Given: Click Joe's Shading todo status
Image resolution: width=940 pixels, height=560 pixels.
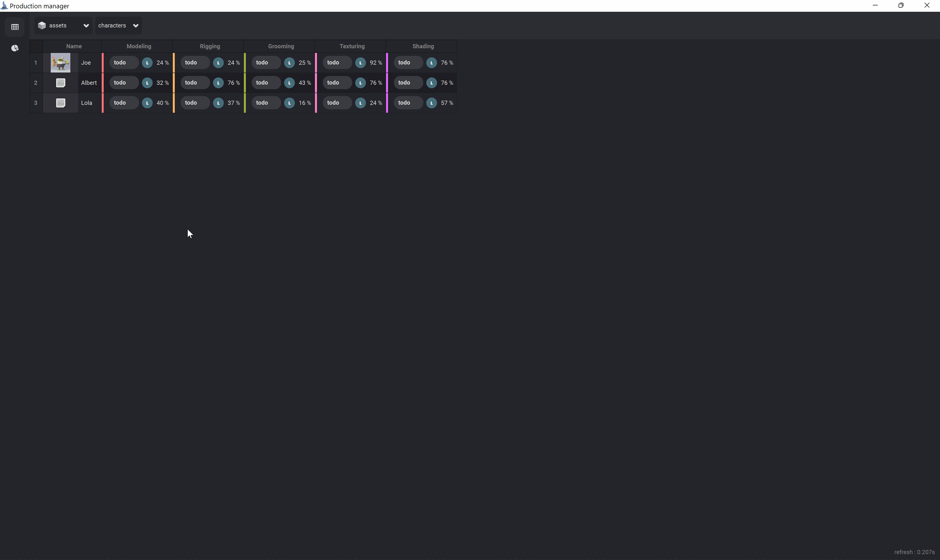Looking at the screenshot, I should point(408,63).
